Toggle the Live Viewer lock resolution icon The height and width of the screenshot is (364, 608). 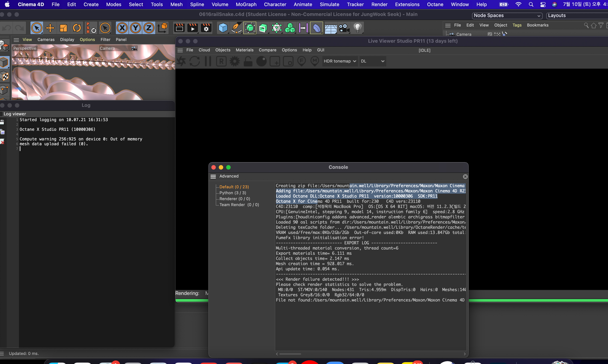[248, 61]
